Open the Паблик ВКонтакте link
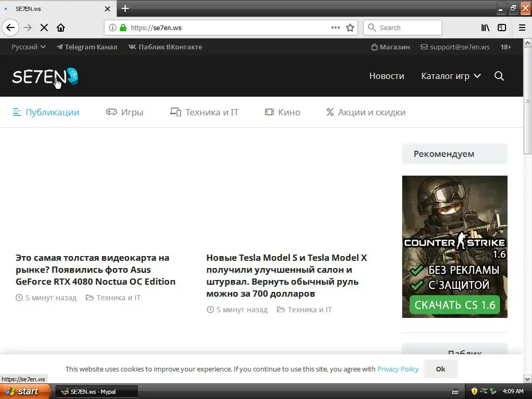This screenshot has width=532, height=399. (x=165, y=47)
